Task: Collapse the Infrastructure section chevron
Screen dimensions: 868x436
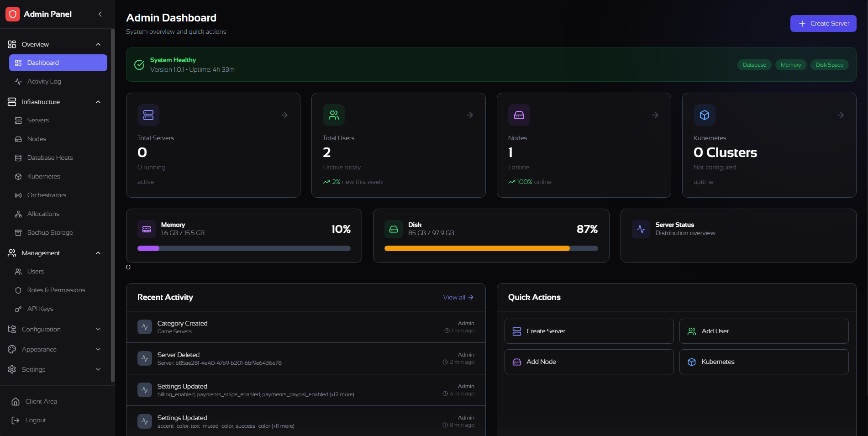Action: click(x=98, y=101)
